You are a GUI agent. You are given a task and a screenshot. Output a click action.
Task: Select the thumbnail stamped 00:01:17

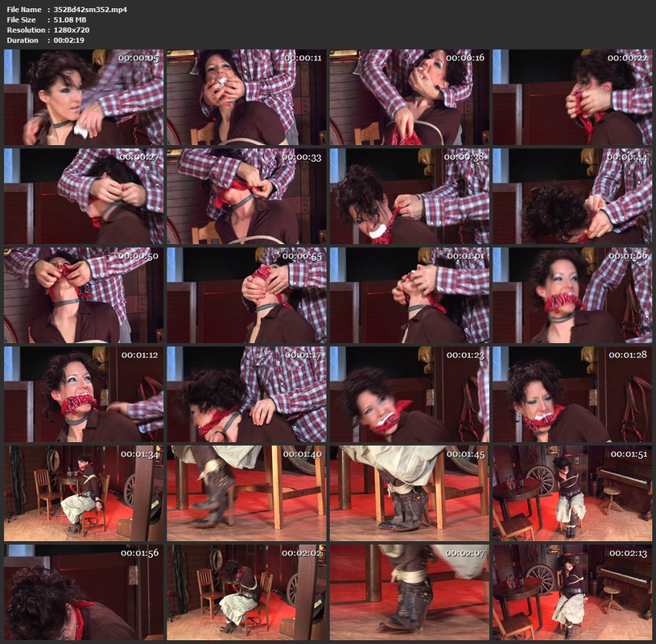point(246,394)
